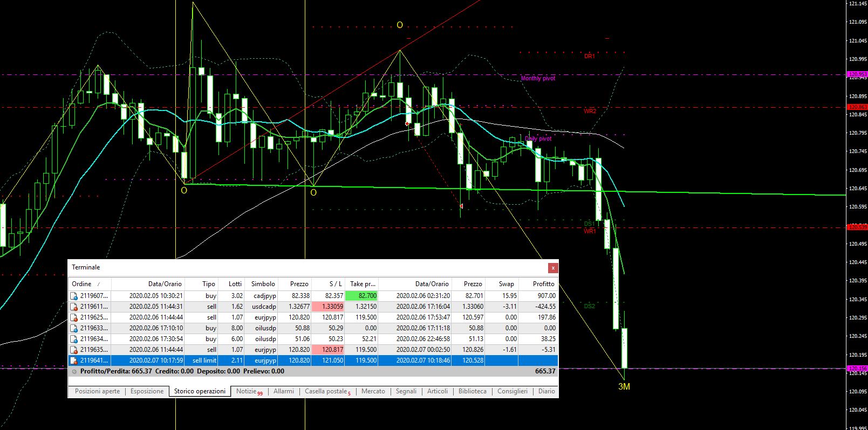Click the Monthly pivot chart label

click(x=538, y=79)
